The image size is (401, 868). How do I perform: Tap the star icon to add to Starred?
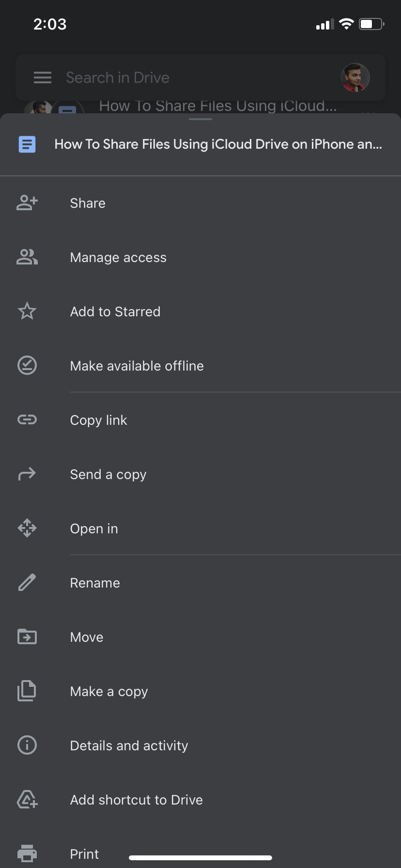(27, 311)
